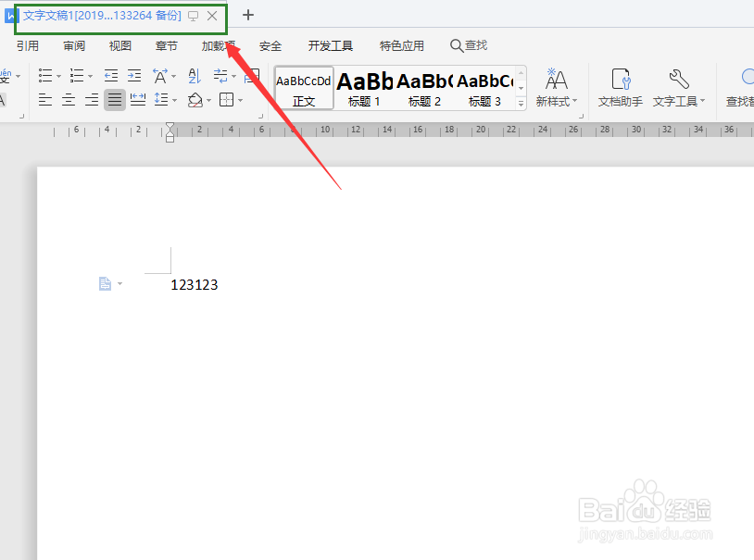
Task: Decrease paragraph indent
Action: (111, 76)
